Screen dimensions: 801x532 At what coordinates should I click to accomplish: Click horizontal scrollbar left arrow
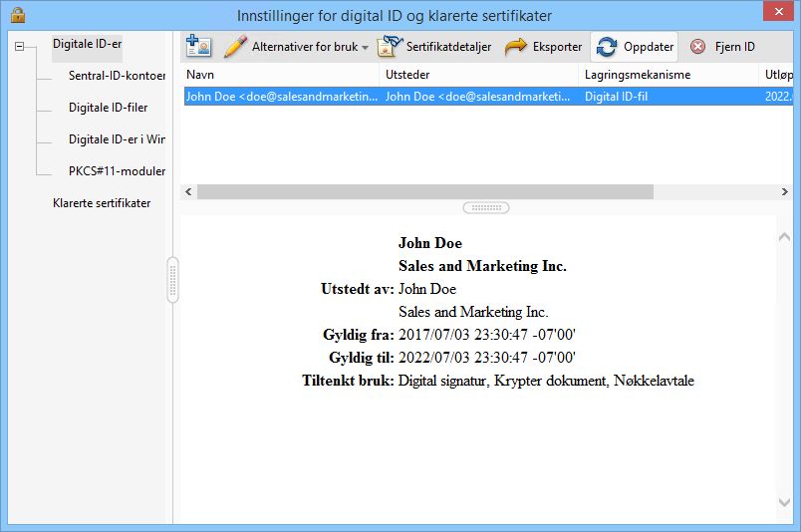188,191
